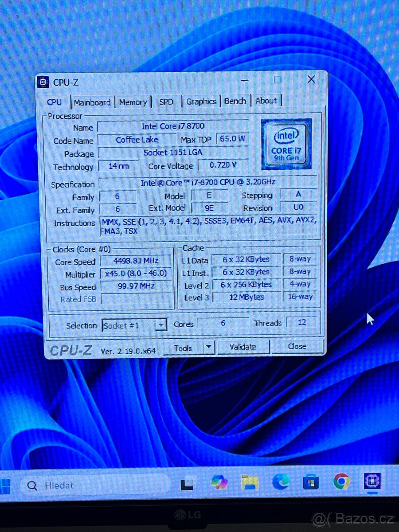The image size is (399, 532).
Task: Open the Socket #1 selection dropdown
Action: click(x=134, y=325)
